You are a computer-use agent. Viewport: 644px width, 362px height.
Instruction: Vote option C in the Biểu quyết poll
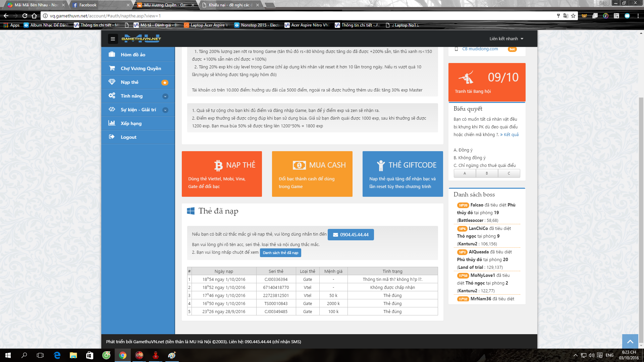pyautogui.click(x=509, y=173)
